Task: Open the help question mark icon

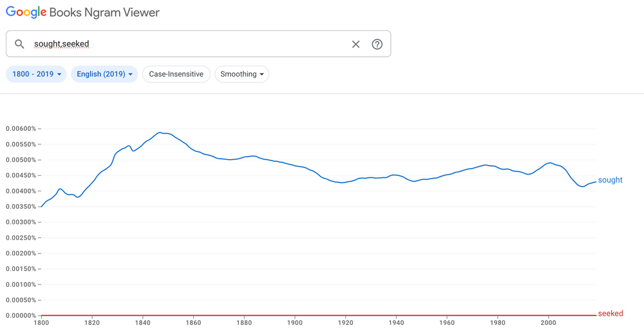Action: coord(377,44)
